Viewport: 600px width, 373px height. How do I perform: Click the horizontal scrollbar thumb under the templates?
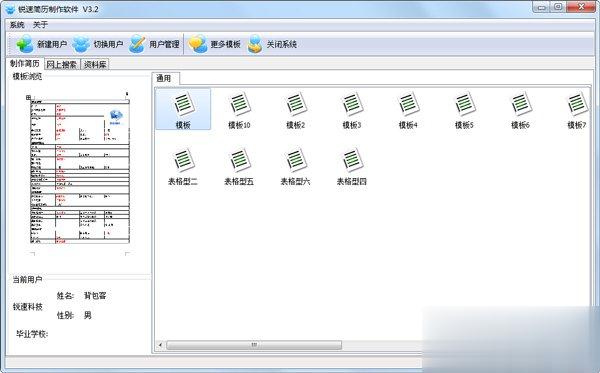click(x=254, y=345)
